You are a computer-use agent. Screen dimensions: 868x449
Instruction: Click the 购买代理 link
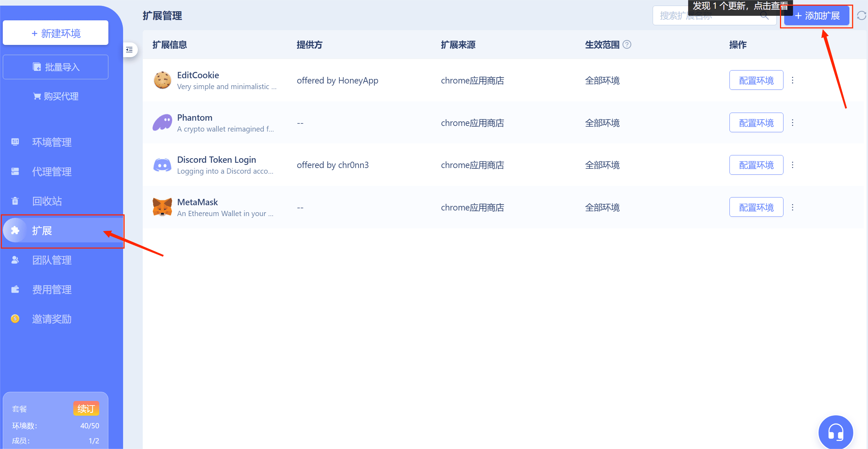pos(56,96)
